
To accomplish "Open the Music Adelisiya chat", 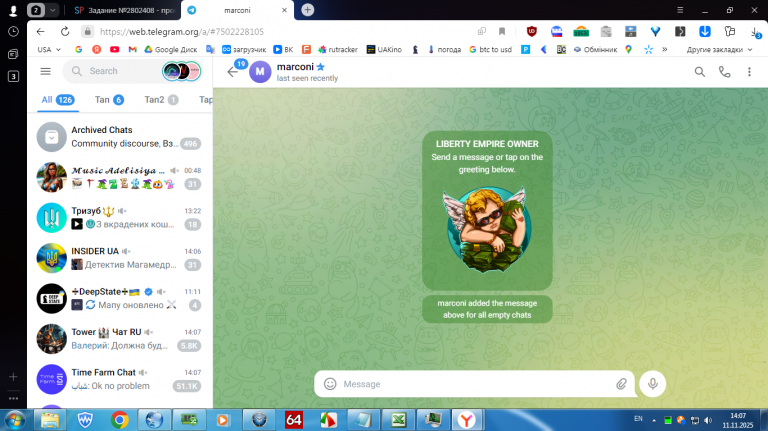I will click(x=120, y=177).
